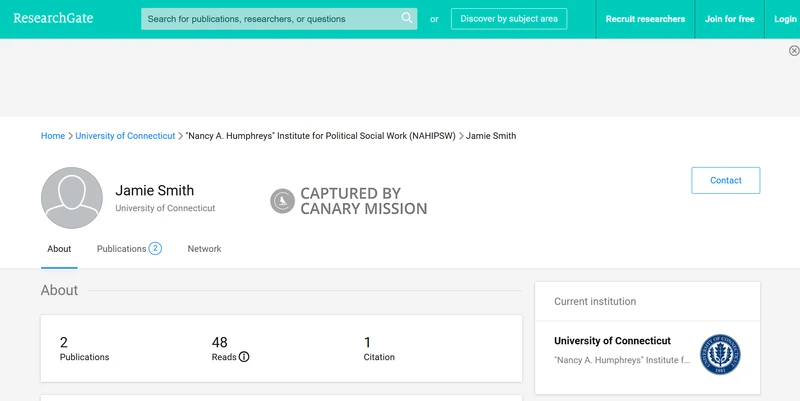Click the ResearchGate logo
This screenshot has width=800, height=401.
pyautogui.click(x=53, y=18)
